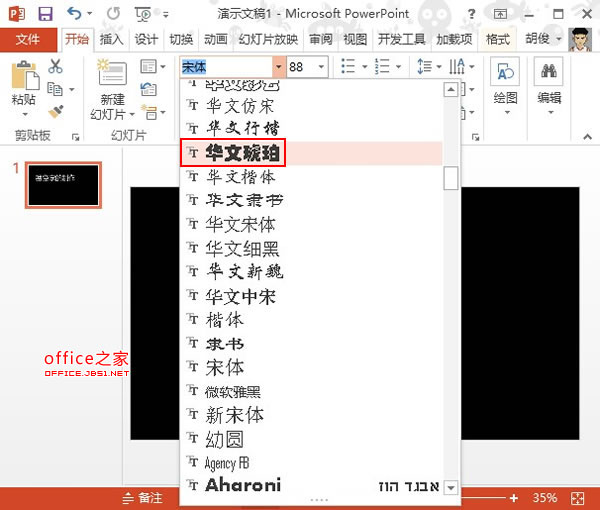
Task: Click the text direction icon
Action: 458,66
